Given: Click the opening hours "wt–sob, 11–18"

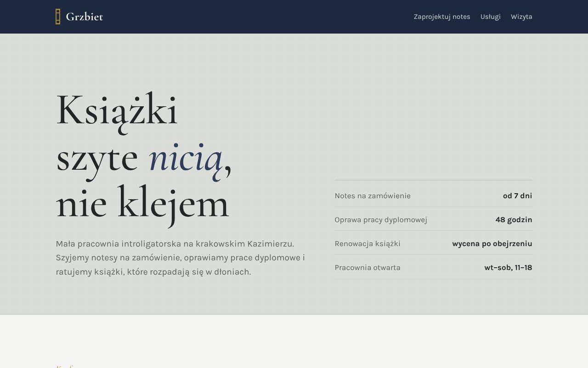Looking at the screenshot, I should tap(508, 267).
